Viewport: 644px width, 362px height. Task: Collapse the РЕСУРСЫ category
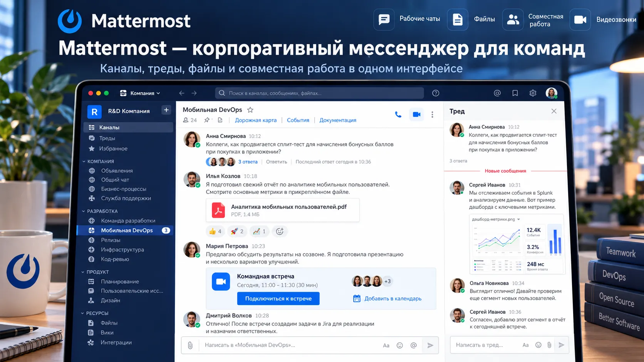(95, 313)
